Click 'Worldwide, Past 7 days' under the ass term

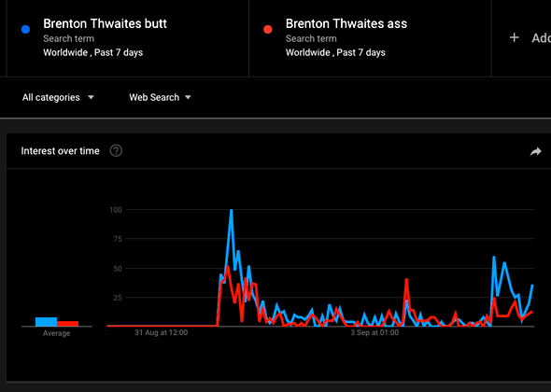point(335,52)
